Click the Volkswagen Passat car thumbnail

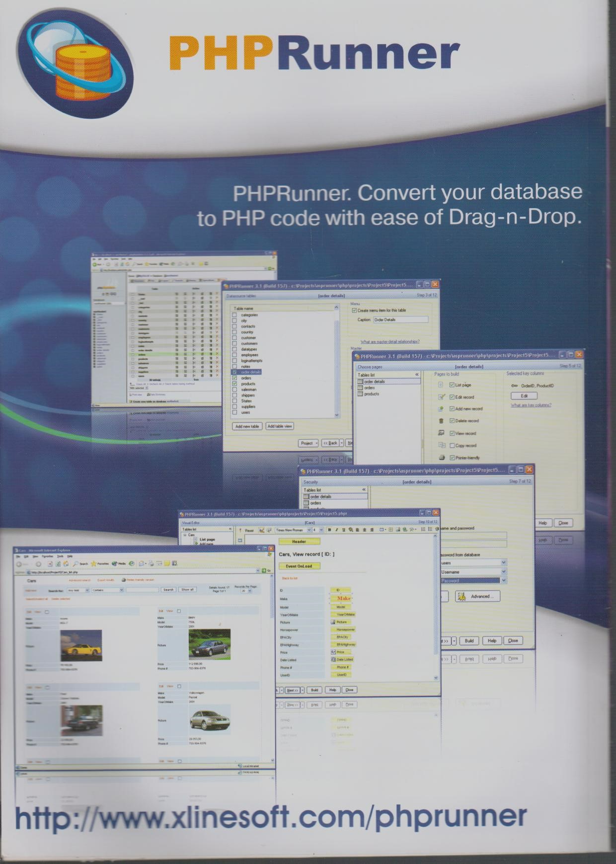[x=210, y=720]
